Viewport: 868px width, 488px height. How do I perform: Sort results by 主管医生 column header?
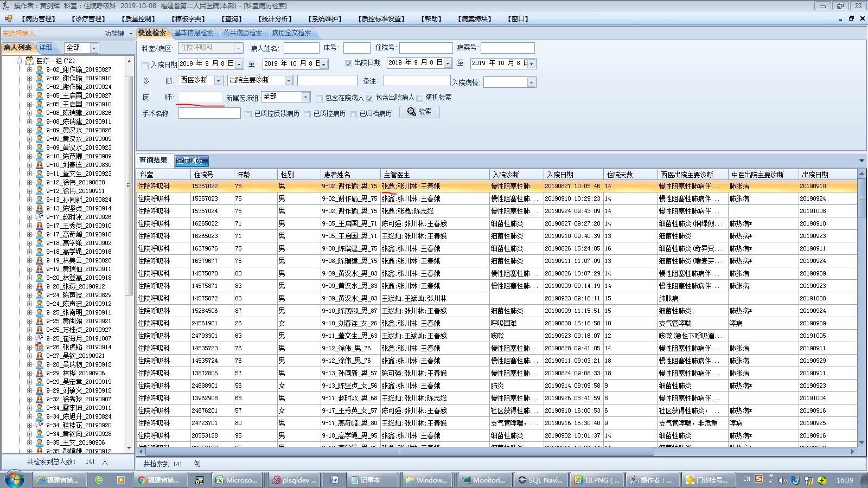click(435, 175)
